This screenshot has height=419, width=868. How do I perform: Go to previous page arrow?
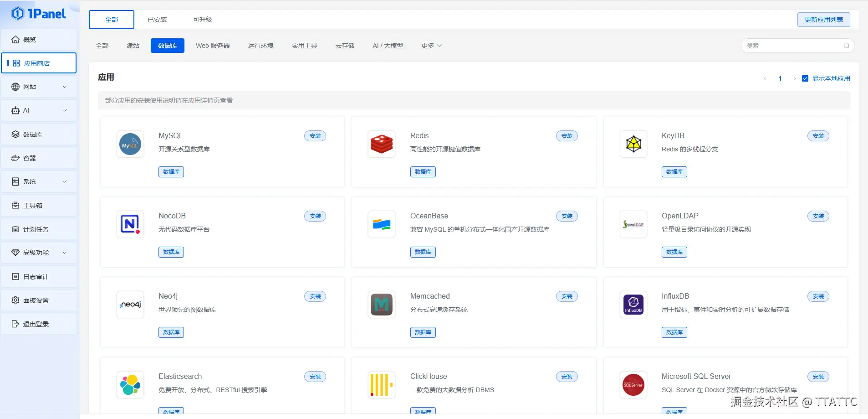click(766, 78)
